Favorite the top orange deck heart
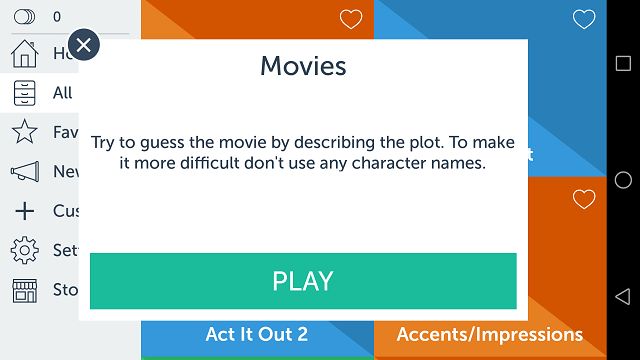 (351, 19)
